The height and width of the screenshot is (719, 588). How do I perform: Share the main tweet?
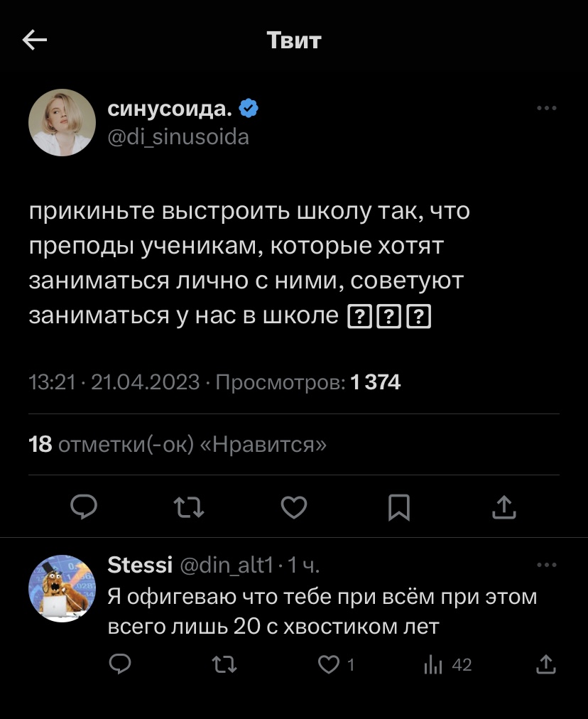pos(503,507)
